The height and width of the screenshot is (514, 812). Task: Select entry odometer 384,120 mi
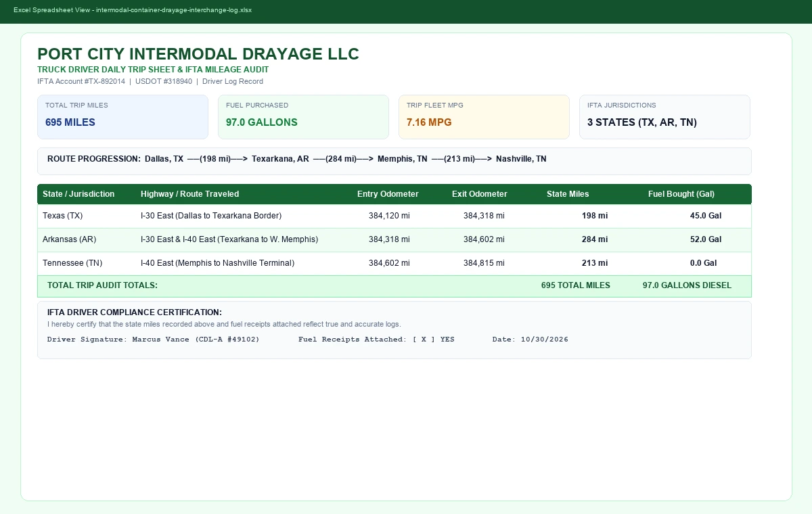(x=389, y=216)
